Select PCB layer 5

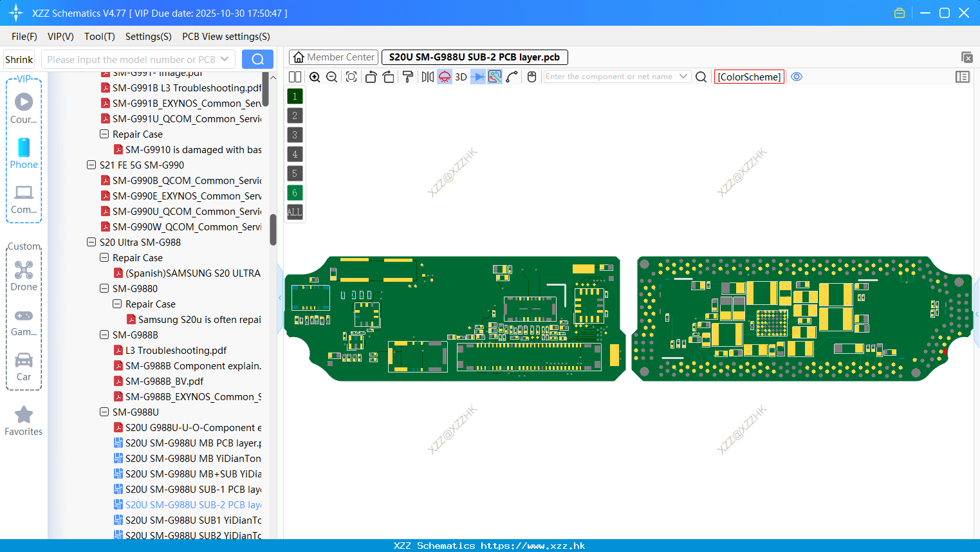point(295,174)
